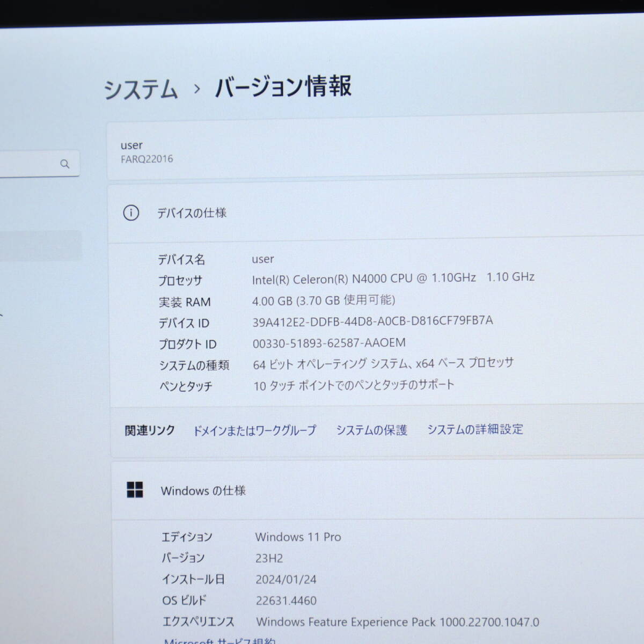This screenshot has width=644, height=644.
Task: Click the エクスペリエンス label
Action: 199,622
